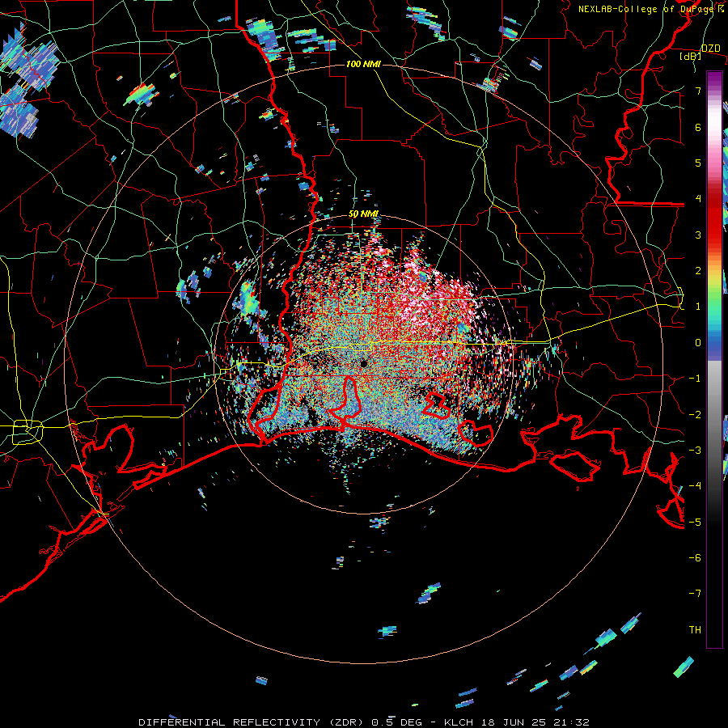Select the 7 dB tick label on the color scale
The image size is (728, 728).
(x=698, y=91)
